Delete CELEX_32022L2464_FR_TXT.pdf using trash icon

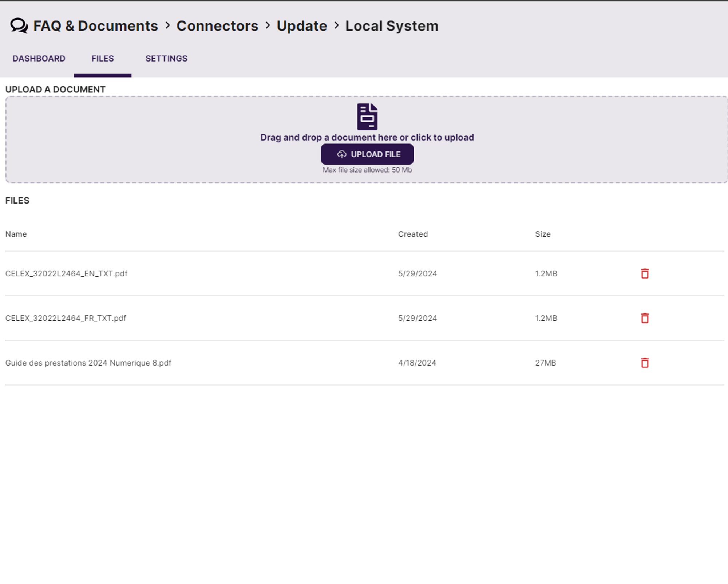[x=645, y=318]
